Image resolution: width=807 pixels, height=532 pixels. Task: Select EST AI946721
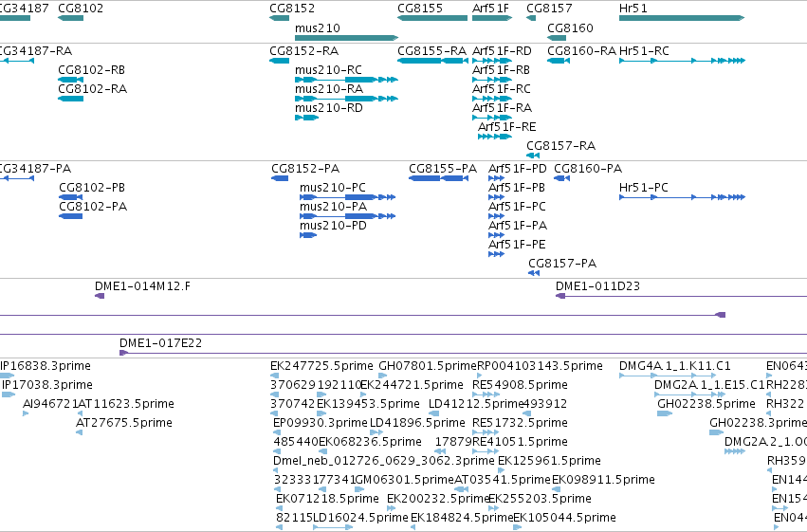(x=50, y=404)
